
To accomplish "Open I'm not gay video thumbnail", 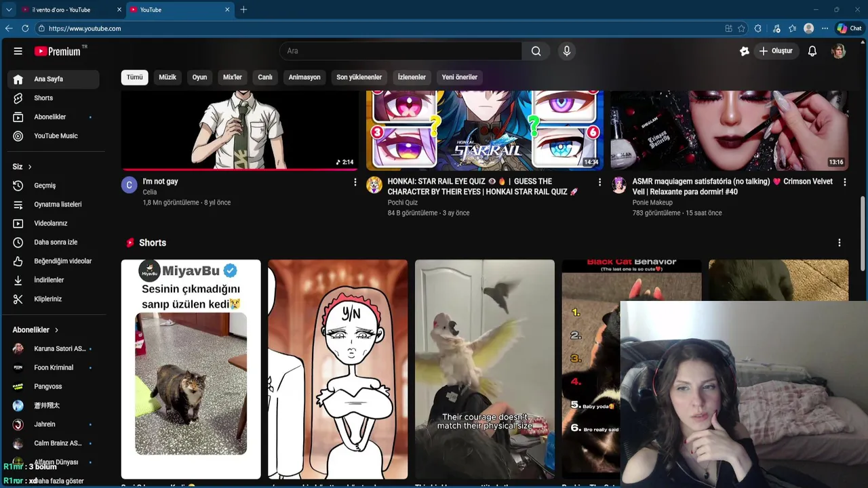I will click(x=240, y=129).
